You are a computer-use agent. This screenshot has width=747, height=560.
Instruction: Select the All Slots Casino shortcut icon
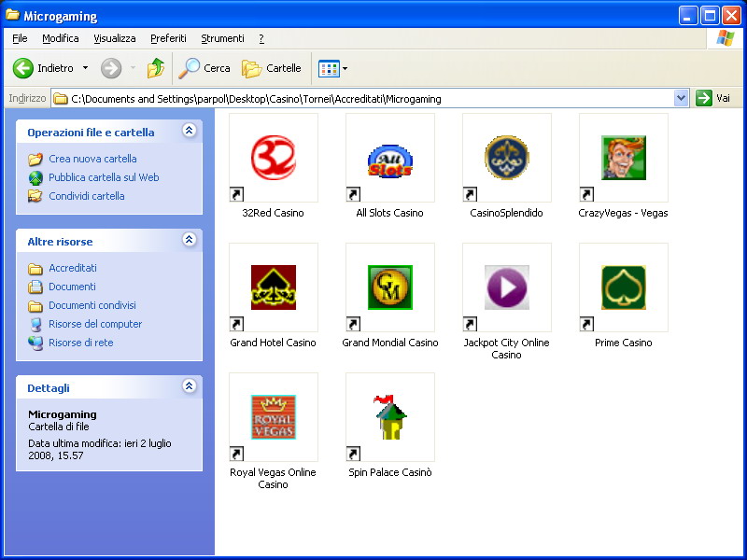coord(390,158)
